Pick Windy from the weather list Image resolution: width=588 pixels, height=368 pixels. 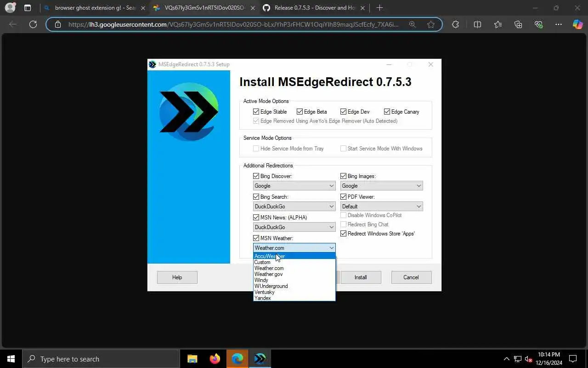click(x=294, y=280)
